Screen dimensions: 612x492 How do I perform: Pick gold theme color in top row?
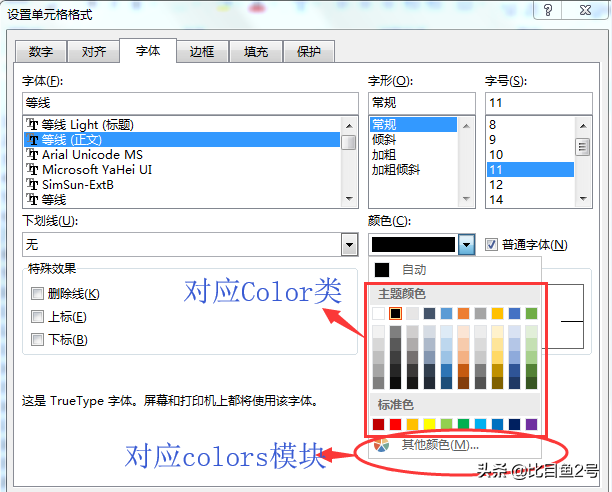coord(497,313)
